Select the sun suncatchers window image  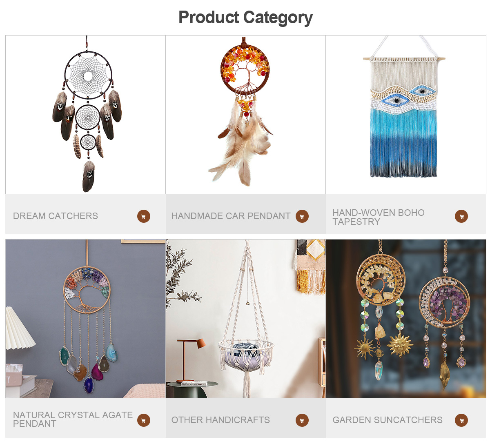click(406, 319)
